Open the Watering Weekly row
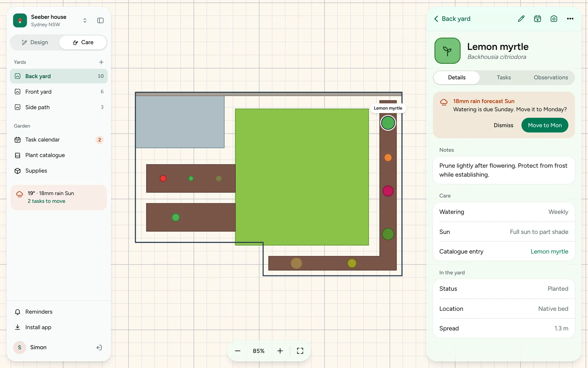The width and height of the screenshot is (588, 368). [x=503, y=212]
